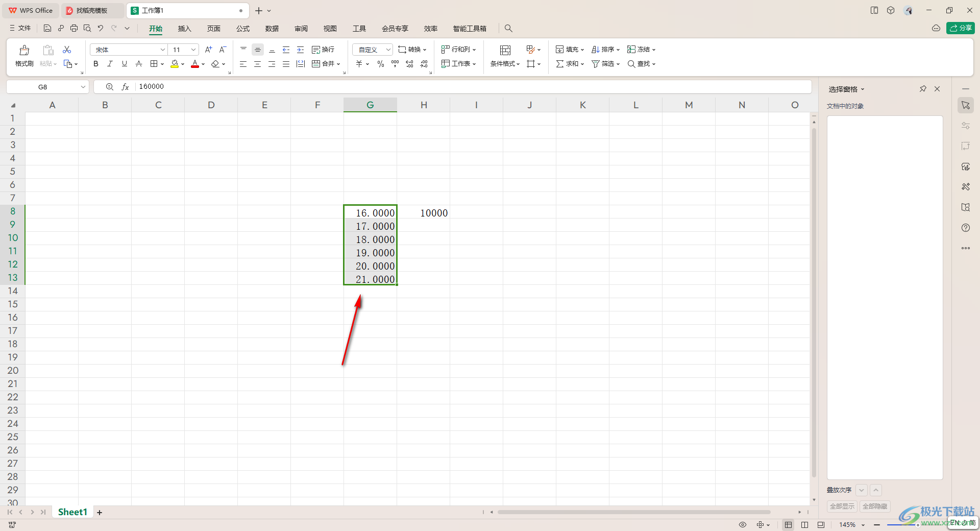The height and width of the screenshot is (531, 980).
Task: Open the 数据 (Data) ribbon tab
Action: click(272, 29)
